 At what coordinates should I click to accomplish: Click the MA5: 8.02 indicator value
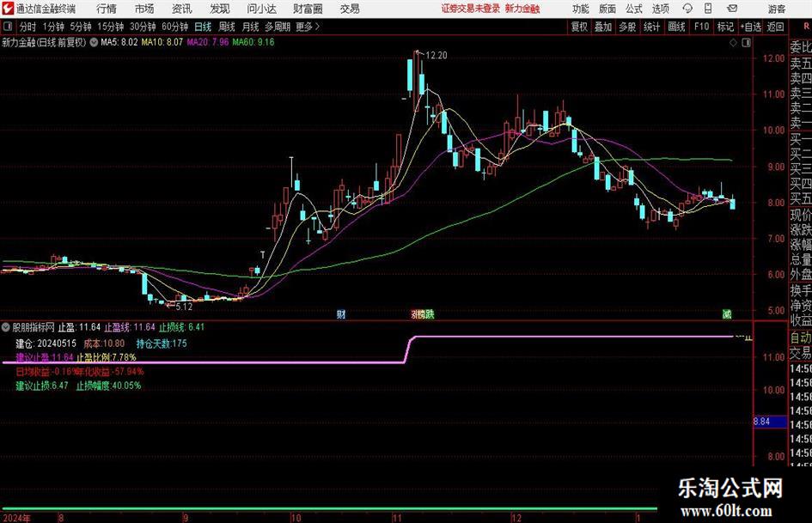click(x=119, y=42)
